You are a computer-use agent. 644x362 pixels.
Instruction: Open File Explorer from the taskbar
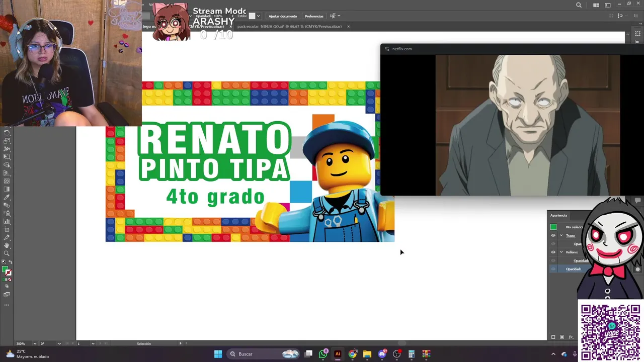point(367,354)
